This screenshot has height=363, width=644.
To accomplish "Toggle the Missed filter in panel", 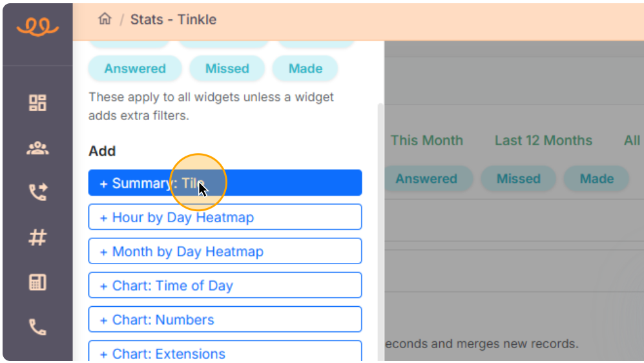I will tap(227, 68).
